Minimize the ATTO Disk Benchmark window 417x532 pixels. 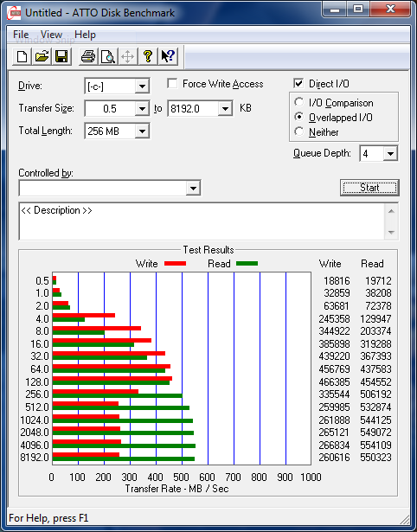pos(334,10)
